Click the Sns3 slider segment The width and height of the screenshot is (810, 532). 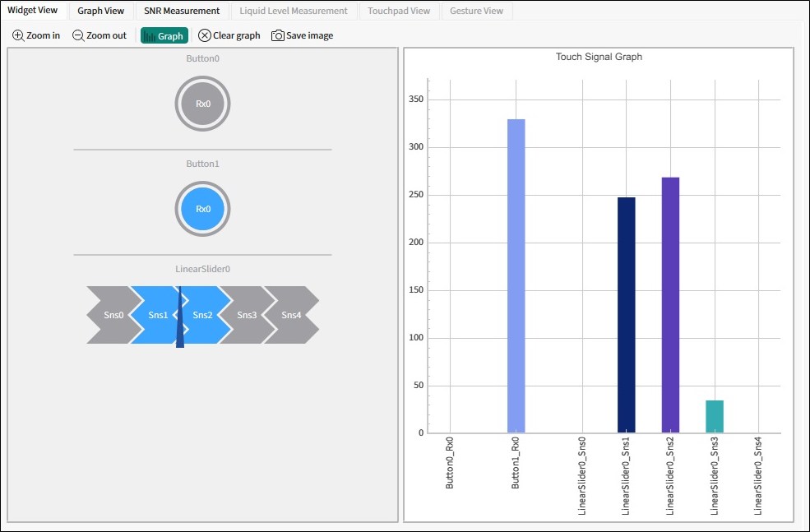tap(246, 315)
